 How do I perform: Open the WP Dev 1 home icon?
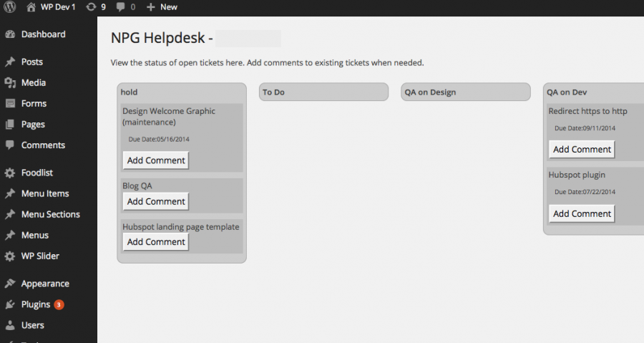pos(31,7)
